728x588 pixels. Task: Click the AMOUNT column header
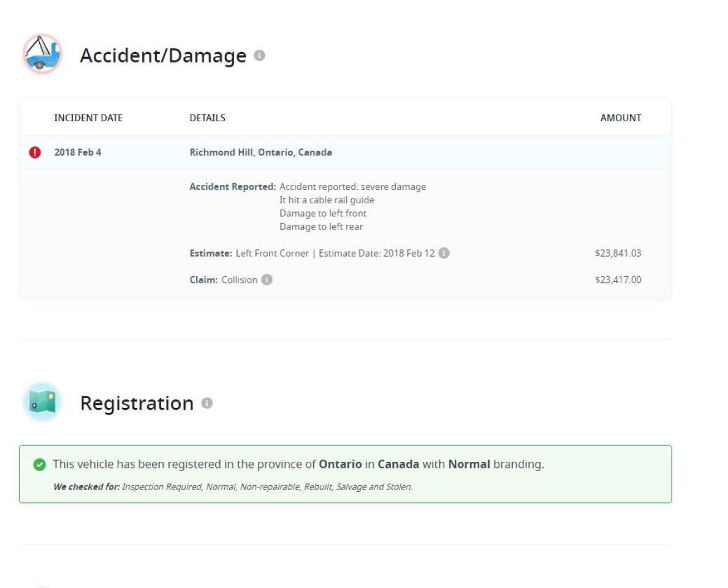(x=621, y=118)
